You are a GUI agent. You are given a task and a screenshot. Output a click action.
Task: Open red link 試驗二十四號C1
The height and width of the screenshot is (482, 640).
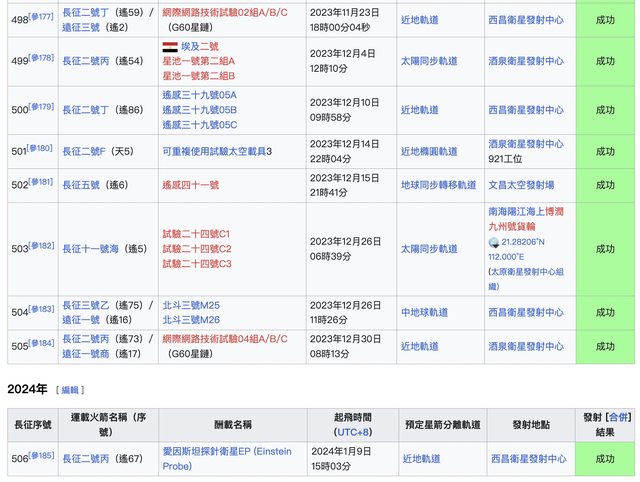pos(196,234)
